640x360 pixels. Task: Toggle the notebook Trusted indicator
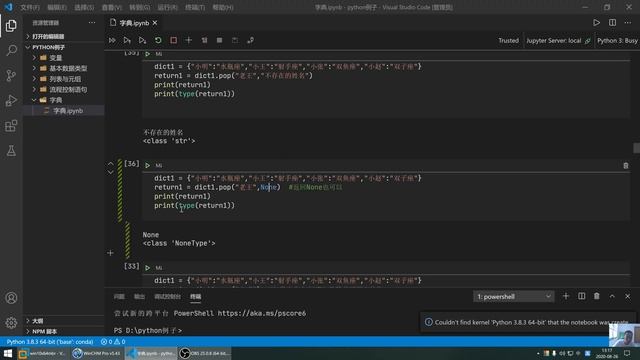(508, 40)
